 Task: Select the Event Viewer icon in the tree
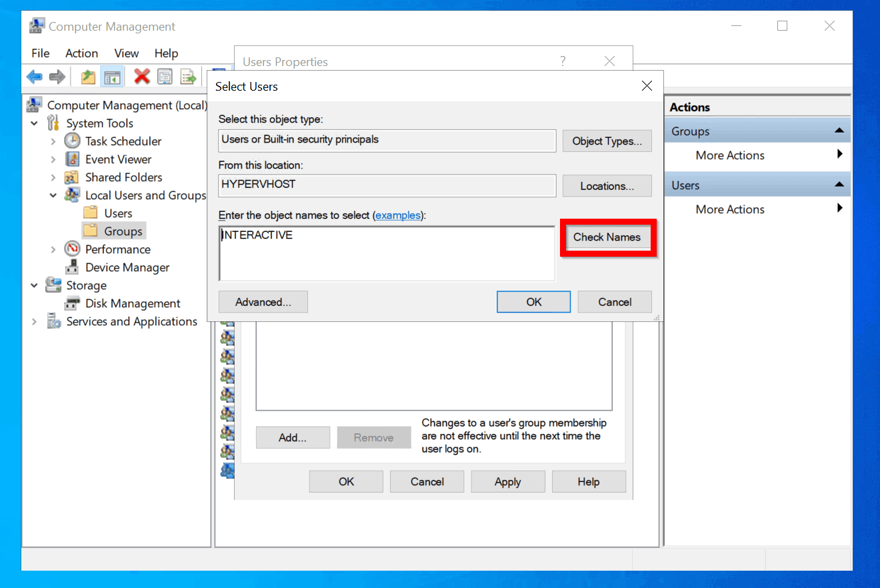click(x=73, y=159)
